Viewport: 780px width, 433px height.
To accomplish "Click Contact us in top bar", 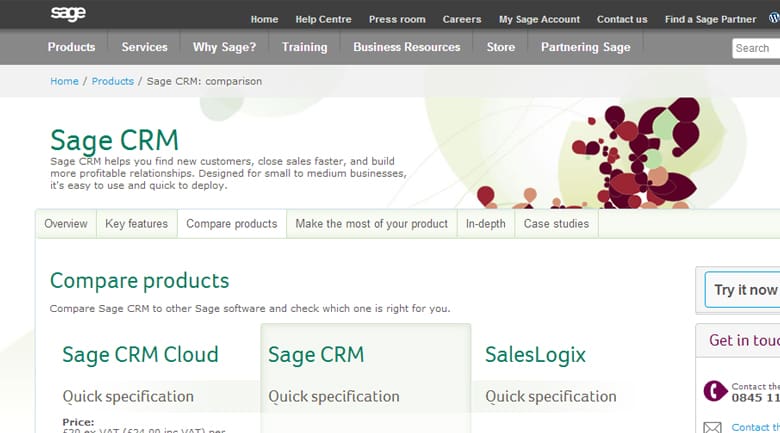I will pyautogui.click(x=622, y=19).
